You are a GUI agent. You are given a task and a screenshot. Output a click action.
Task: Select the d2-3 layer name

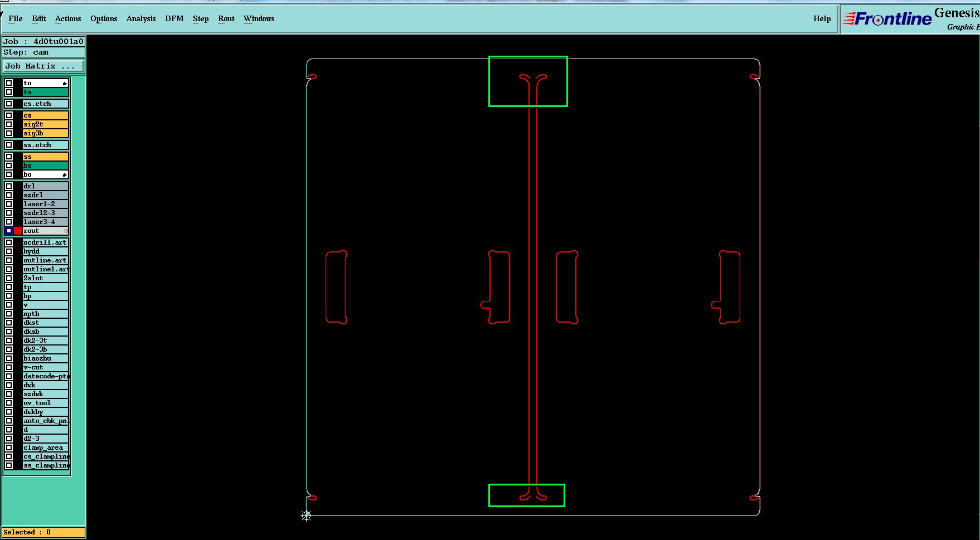[46, 439]
